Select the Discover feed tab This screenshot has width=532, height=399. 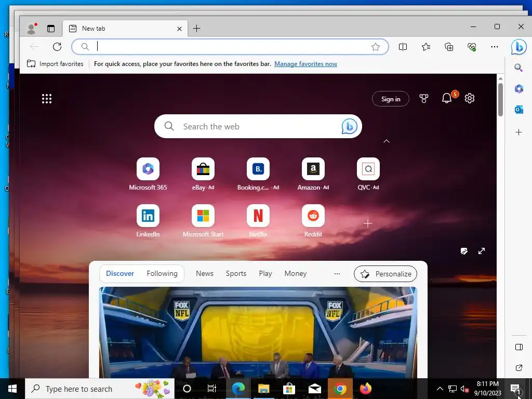click(x=120, y=273)
